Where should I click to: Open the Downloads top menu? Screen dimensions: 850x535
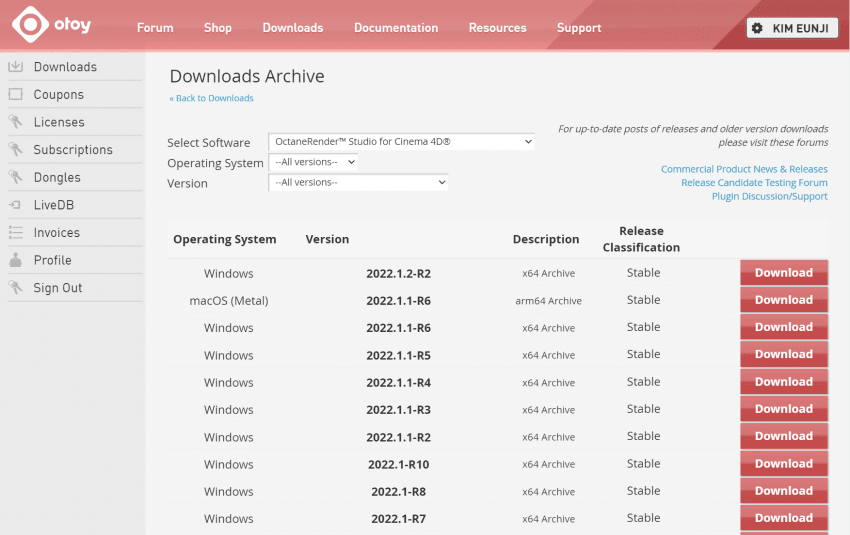coord(293,28)
